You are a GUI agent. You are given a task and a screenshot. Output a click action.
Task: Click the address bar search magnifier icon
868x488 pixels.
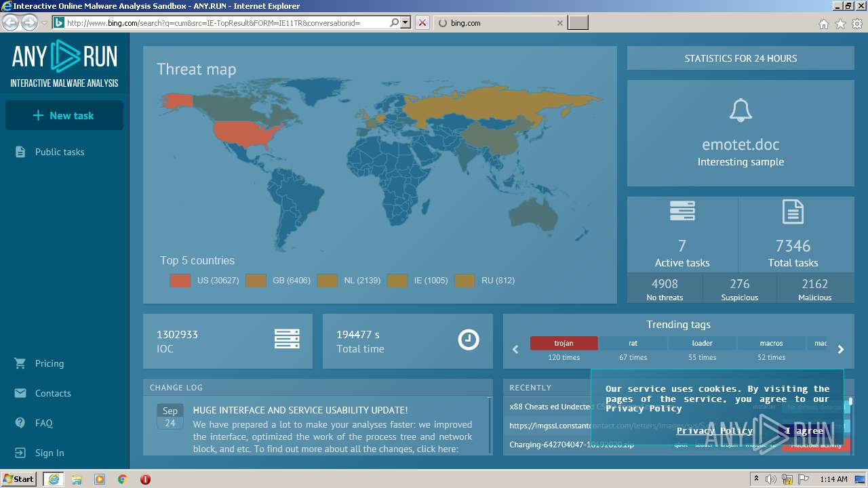[394, 23]
